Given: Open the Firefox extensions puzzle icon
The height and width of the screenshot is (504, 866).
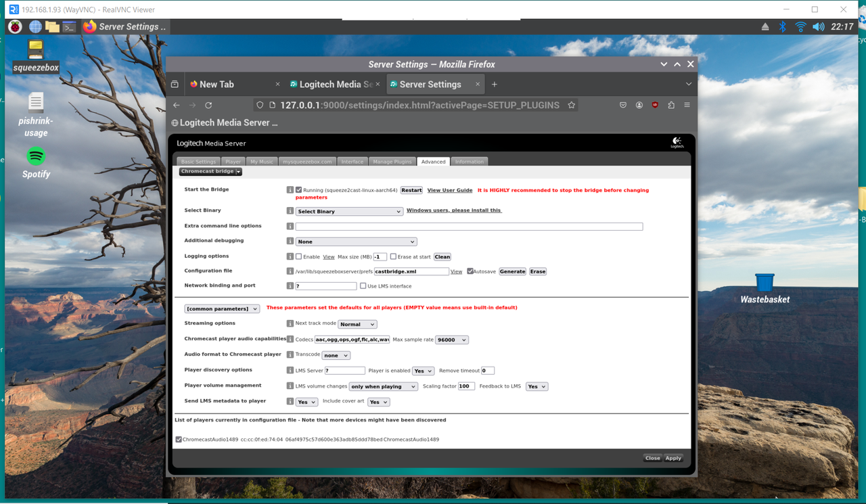Looking at the screenshot, I should tap(671, 106).
